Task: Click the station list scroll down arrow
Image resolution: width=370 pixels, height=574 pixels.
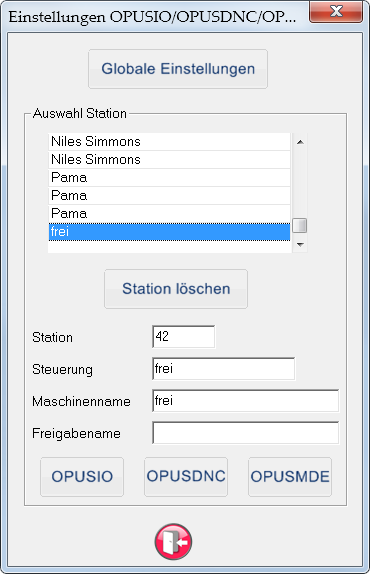Action: click(x=300, y=245)
